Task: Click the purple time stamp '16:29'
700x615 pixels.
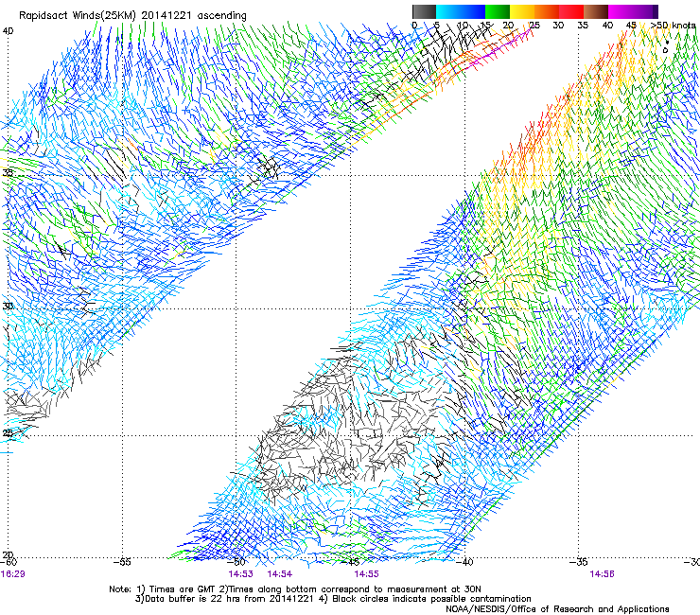Action: coord(13,574)
